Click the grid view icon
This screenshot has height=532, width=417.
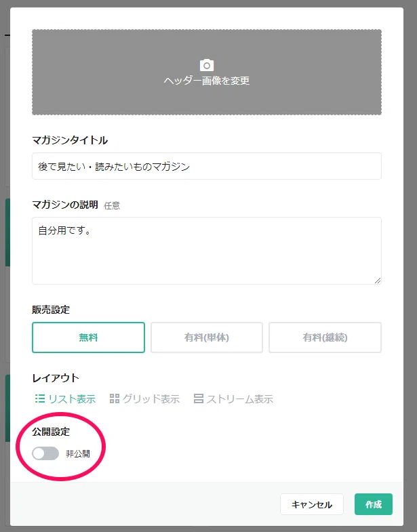click(x=115, y=398)
